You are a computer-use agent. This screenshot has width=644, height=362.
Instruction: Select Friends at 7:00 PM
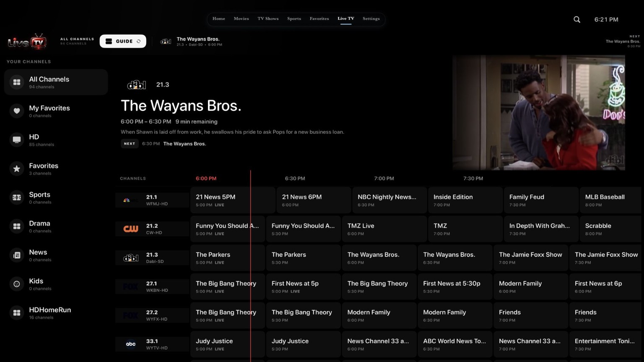[531, 315]
